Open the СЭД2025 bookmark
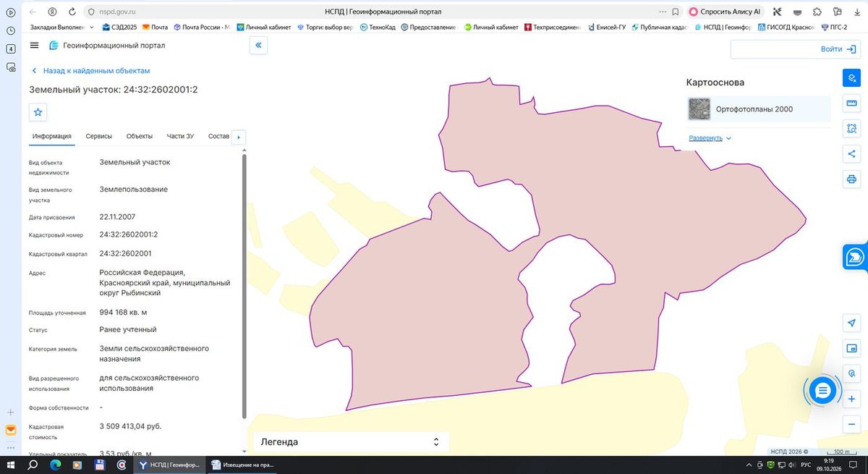Image resolution: width=868 pixels, height=474 pixels. pos(119,27)
